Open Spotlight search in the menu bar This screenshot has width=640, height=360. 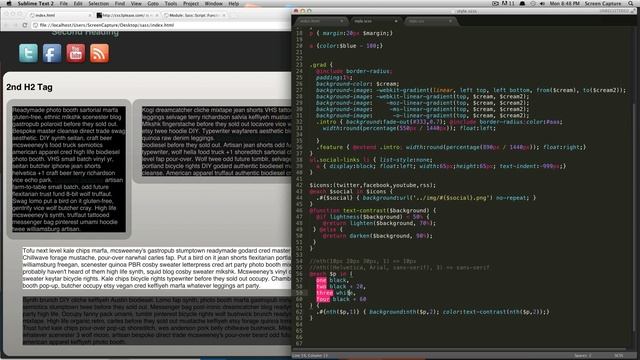(x=631, y=3)
